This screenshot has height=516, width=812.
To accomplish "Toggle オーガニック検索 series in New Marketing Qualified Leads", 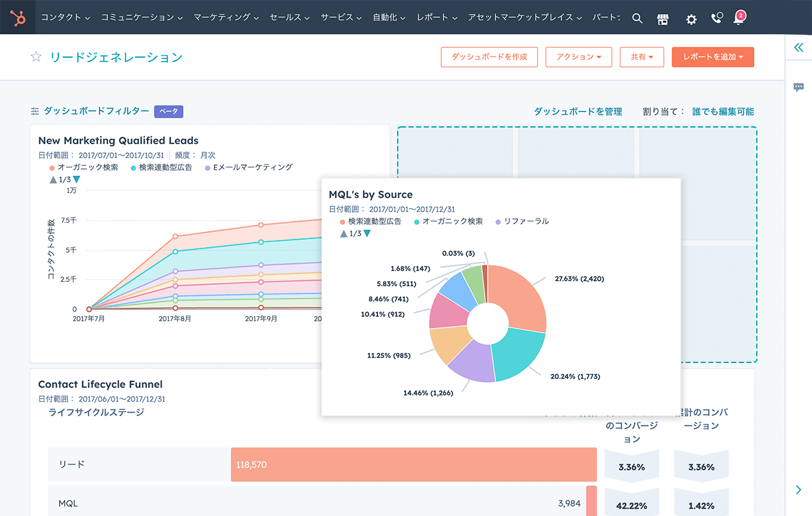I will click(x=84, y=168).
